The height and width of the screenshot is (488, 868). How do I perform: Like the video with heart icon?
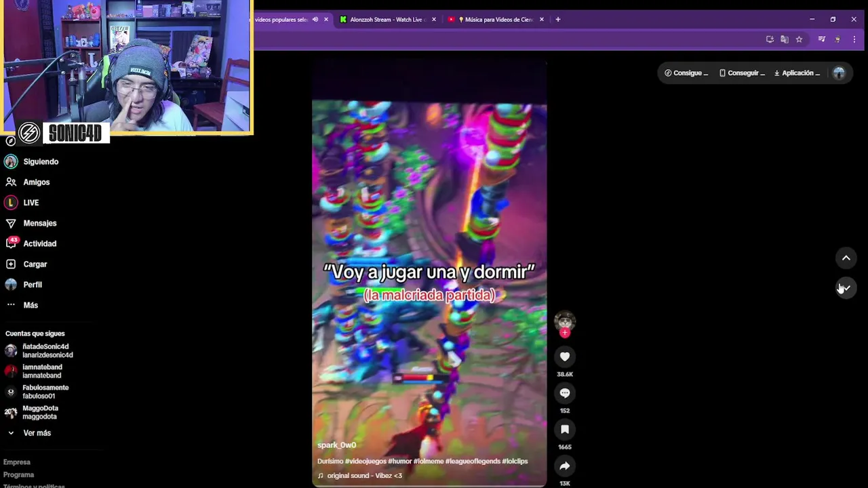coord(565,357)
